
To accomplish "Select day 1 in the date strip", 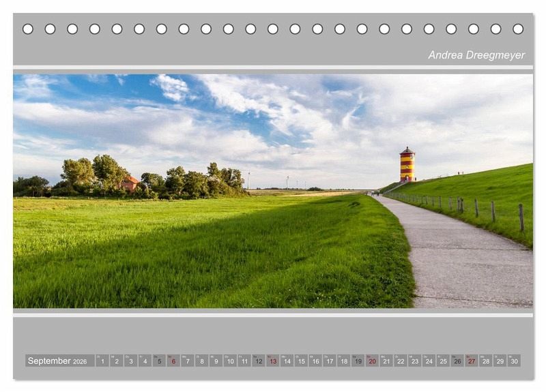I will [x=102, y=361].
